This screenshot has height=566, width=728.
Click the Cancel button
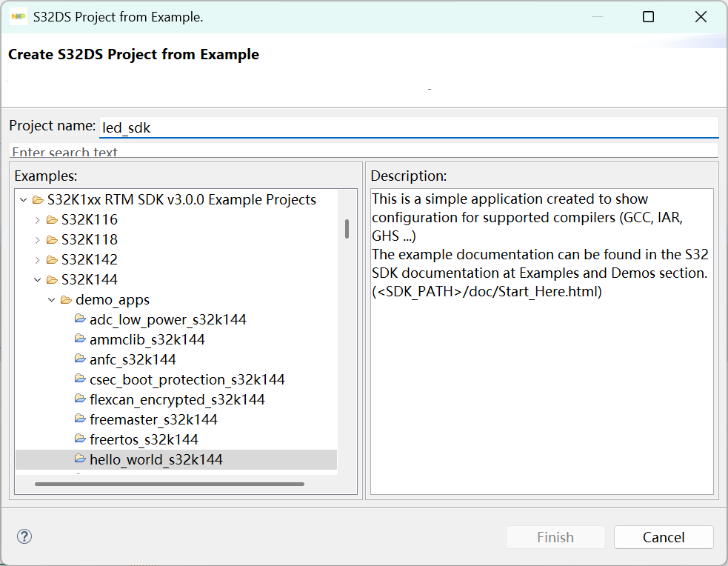664,537
